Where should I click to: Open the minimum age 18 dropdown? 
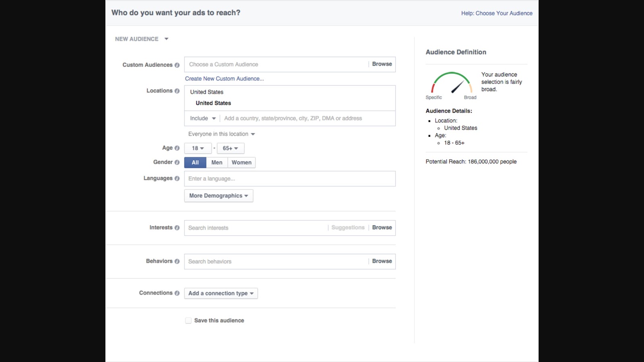pyautogui.click(x=198, y=148)
